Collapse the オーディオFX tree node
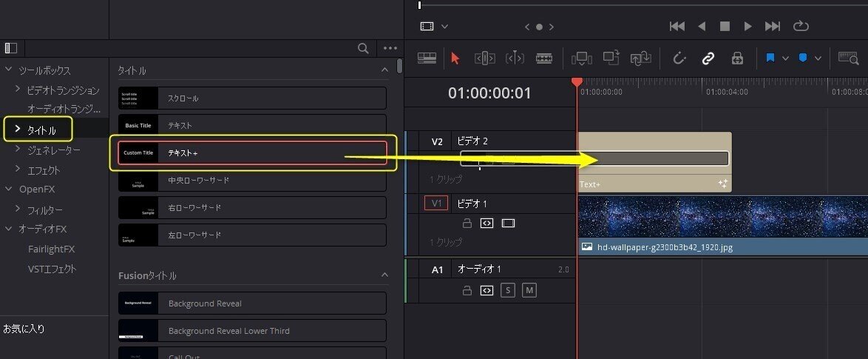The width and height of the screenshot is (868, 359). tap(8, 228)
